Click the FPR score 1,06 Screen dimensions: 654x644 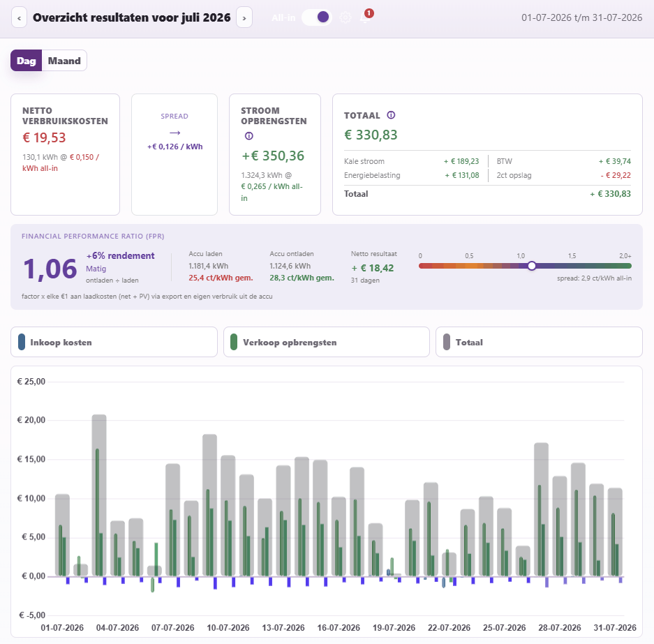tap(50, 269)
